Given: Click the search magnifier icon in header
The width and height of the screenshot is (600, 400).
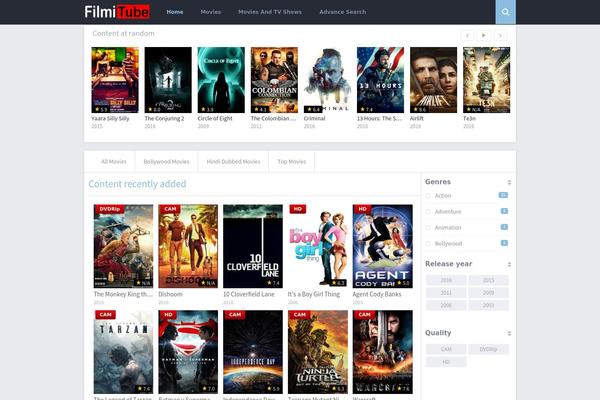Looking at the screenshot, I should coord(505,12).
